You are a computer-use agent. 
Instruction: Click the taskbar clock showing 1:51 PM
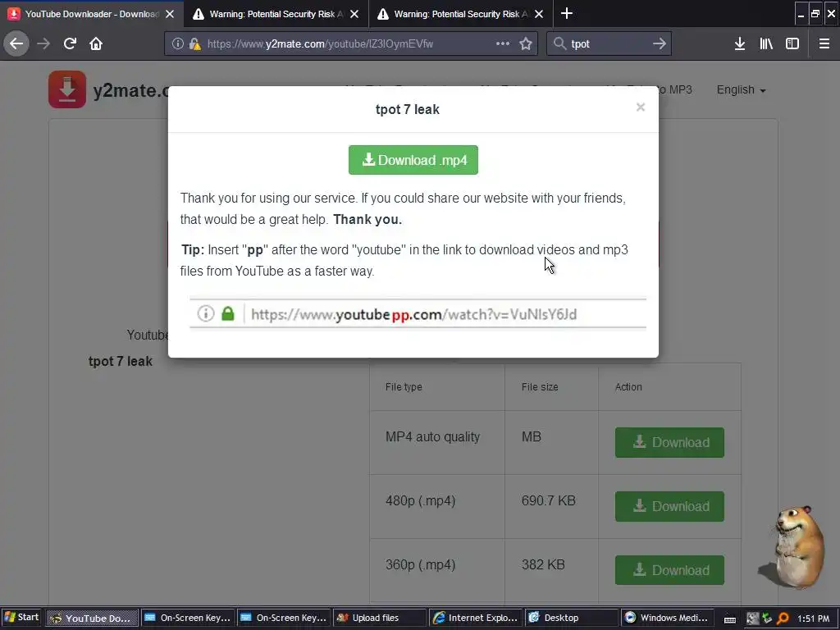coord(813,619)
